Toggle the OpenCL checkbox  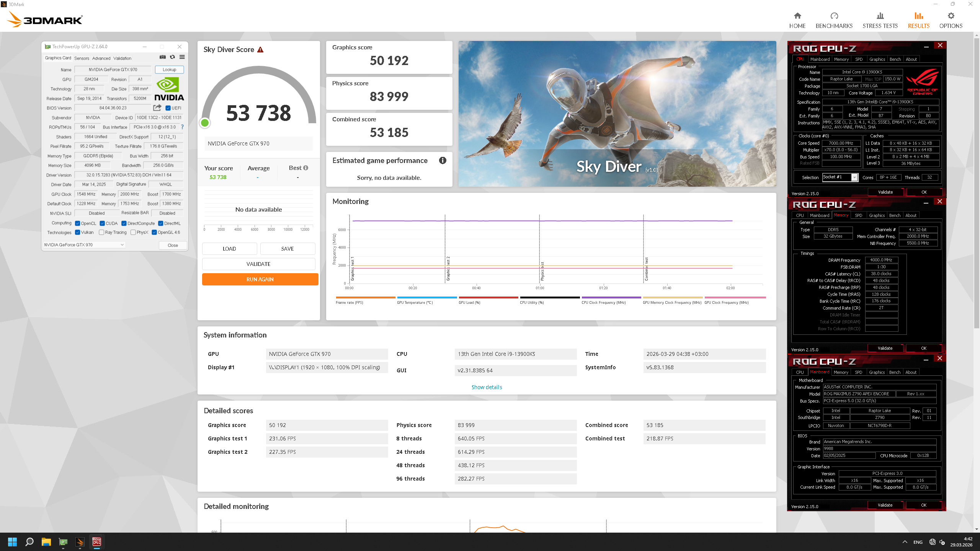click(78, 223)
